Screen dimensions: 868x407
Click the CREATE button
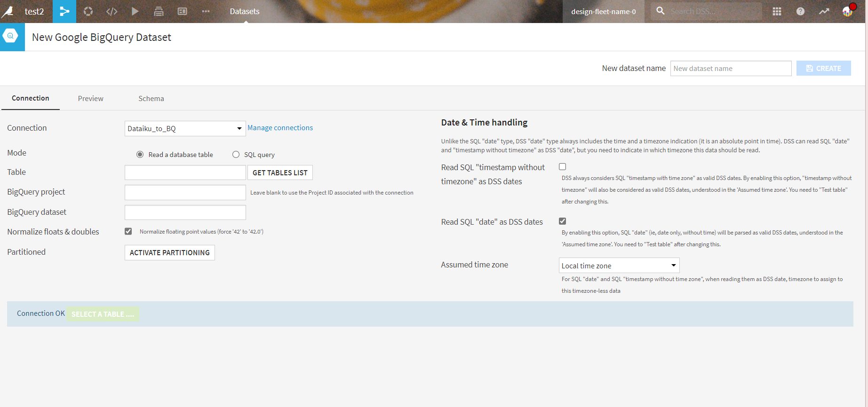point(824,68)
